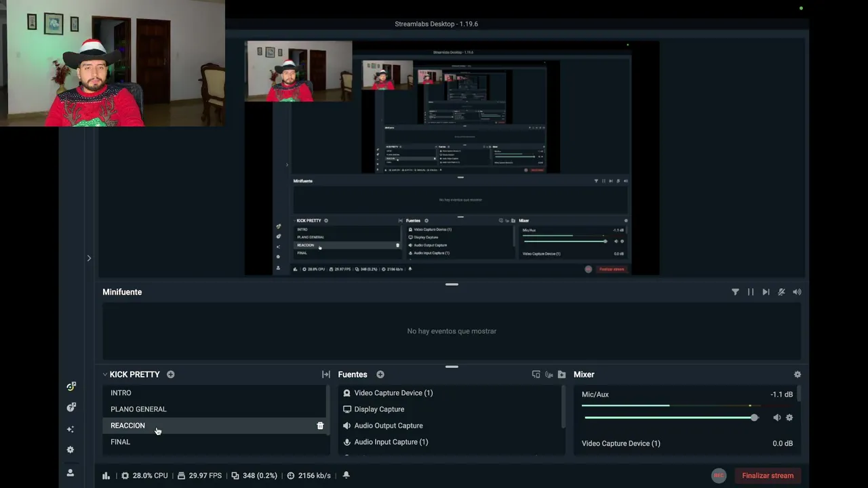This screenshot has width=868, height=488.
Task: Click the 28.0% CPU usage readout
Action: tap(144, 476)
